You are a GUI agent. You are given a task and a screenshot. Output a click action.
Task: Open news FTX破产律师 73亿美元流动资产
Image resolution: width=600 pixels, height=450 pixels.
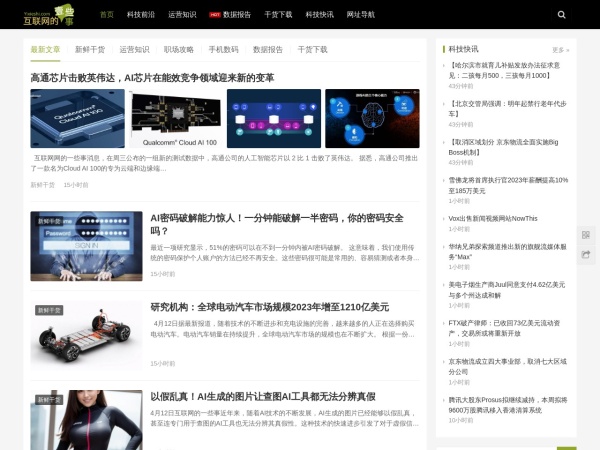click(504, 328)
